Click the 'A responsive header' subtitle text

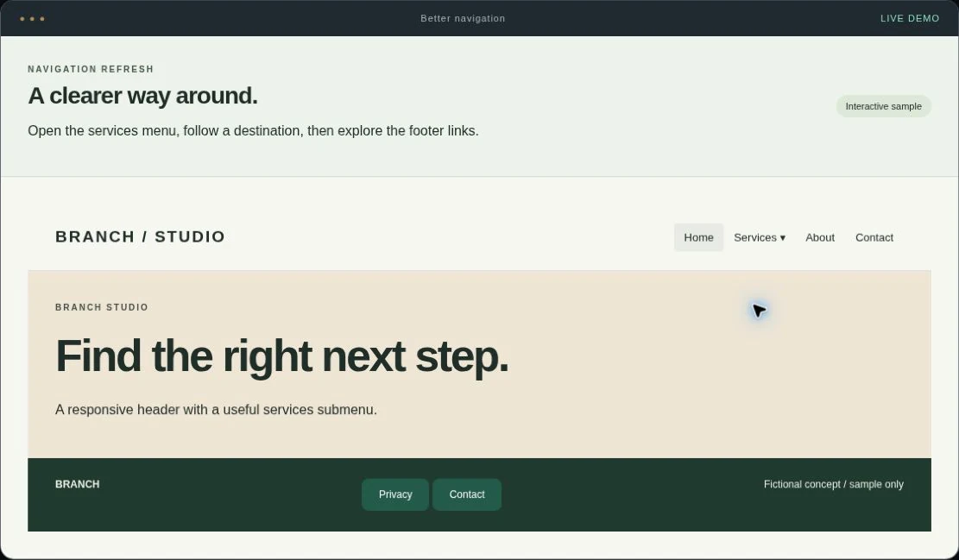(216, 410)
